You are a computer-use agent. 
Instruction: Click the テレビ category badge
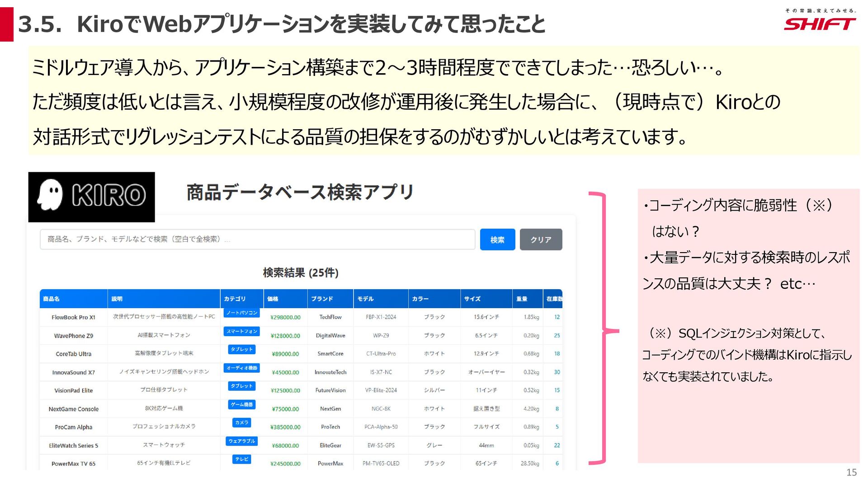(242, 459)
